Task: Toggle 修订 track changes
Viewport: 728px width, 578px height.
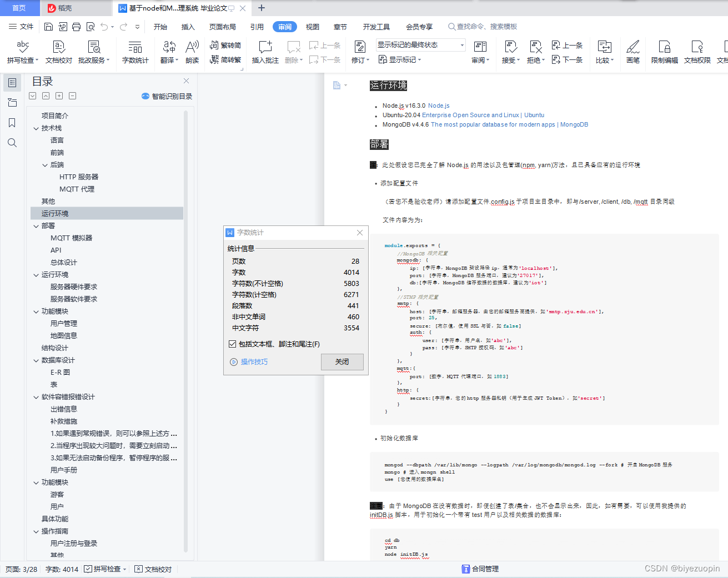Action: 360,52
